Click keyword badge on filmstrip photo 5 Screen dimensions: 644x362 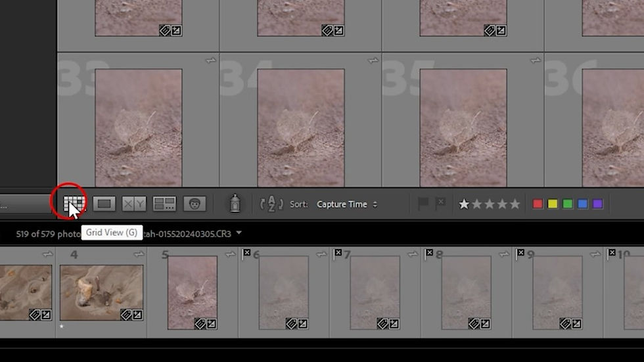click(x=200, y=324)
